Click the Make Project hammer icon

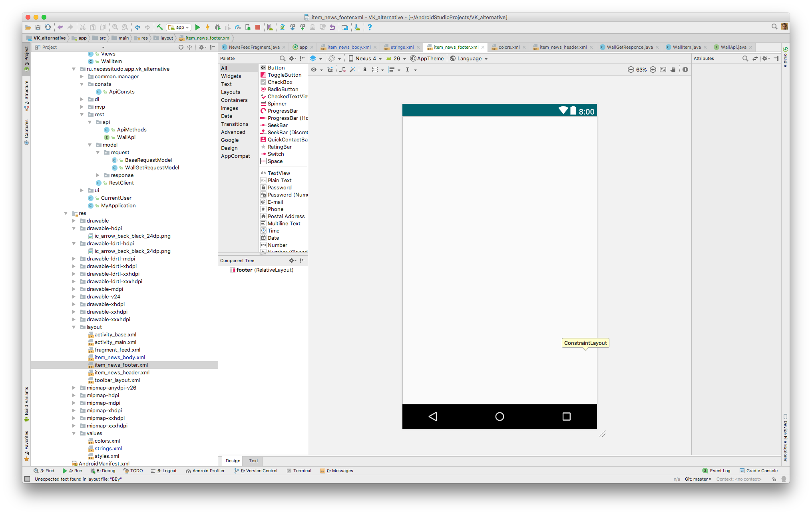point(159,27)
